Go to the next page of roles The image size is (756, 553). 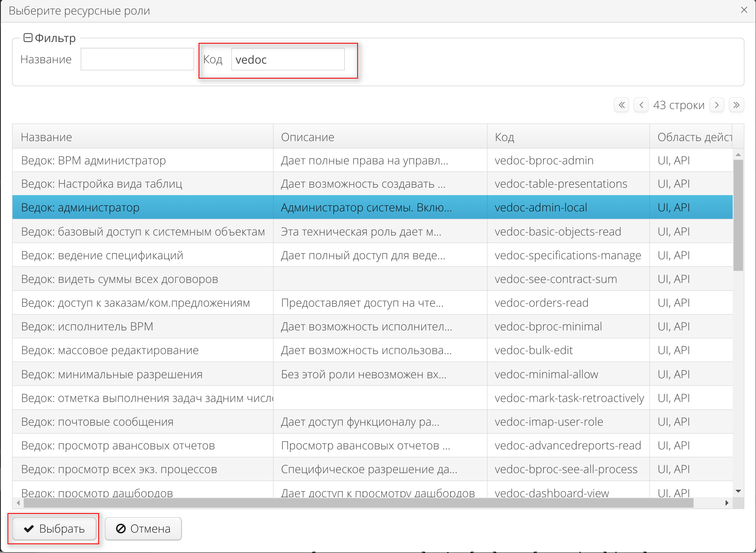(716, 105)
